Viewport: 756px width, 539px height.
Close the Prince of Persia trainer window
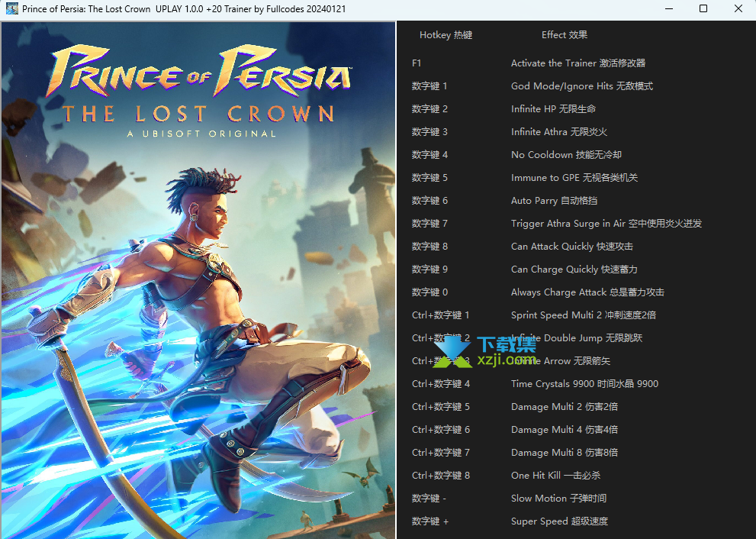pyautogui.click(x=738, y=8)
